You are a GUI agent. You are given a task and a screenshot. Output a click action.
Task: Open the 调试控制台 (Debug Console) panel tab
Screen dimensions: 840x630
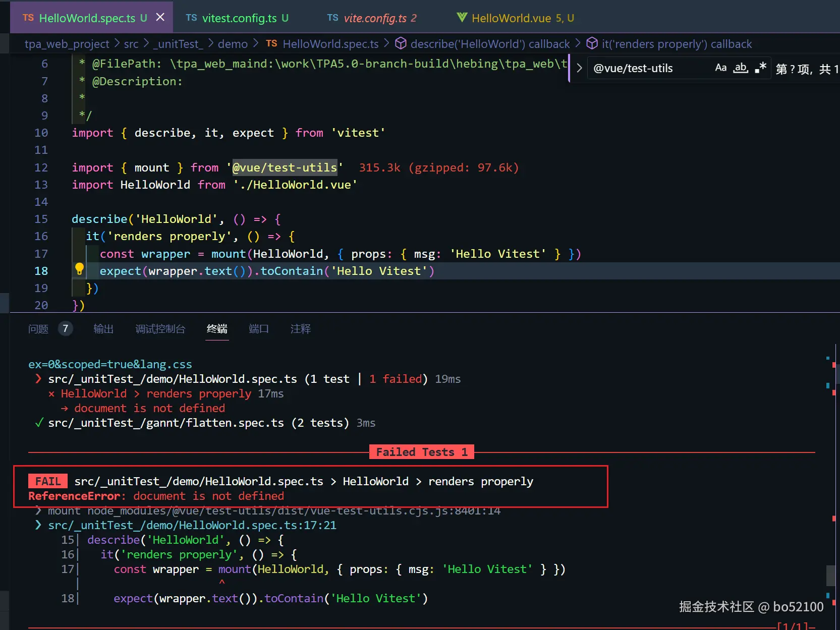(160, 329)
